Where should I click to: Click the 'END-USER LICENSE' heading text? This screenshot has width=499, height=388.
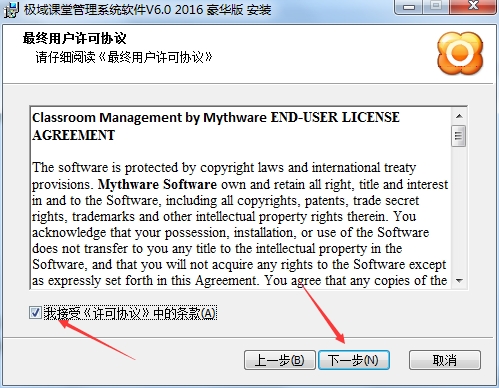coord(335,117)
